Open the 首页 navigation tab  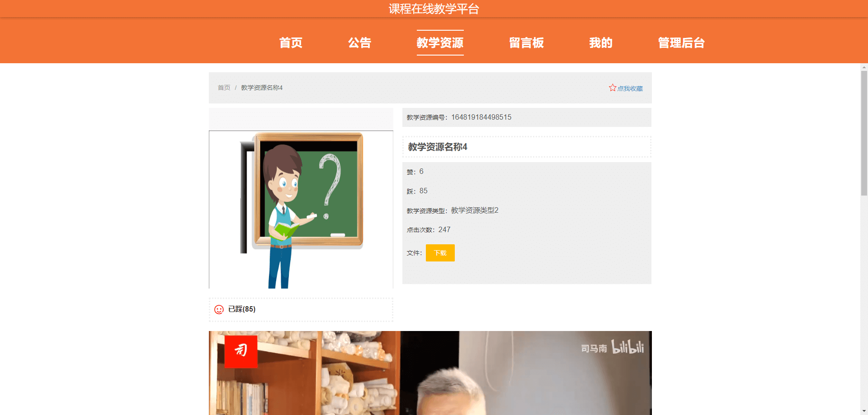point(291,43)
